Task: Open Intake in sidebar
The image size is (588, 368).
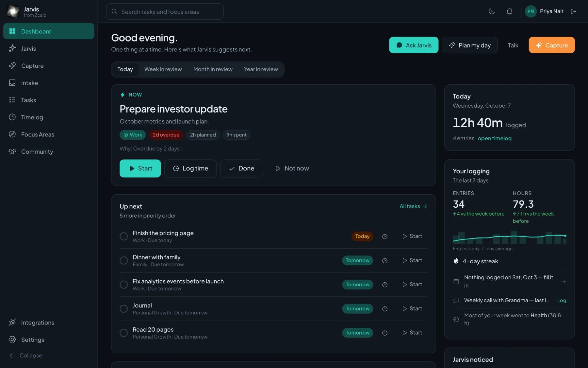Action: tap(49, 83)
